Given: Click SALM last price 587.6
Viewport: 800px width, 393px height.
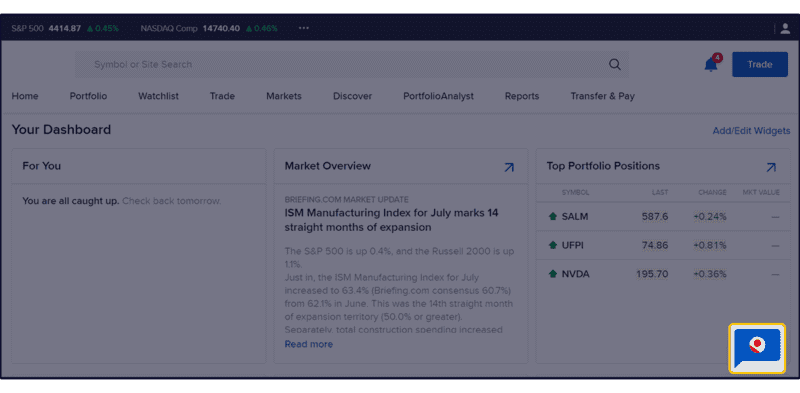Looking at the screenshot, I should point(655,217).
